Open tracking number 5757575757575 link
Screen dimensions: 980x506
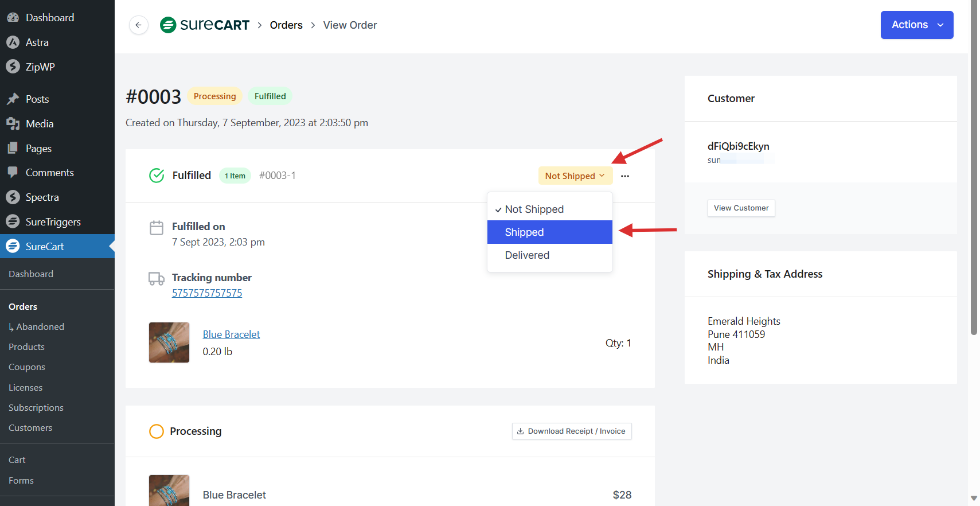207,293
